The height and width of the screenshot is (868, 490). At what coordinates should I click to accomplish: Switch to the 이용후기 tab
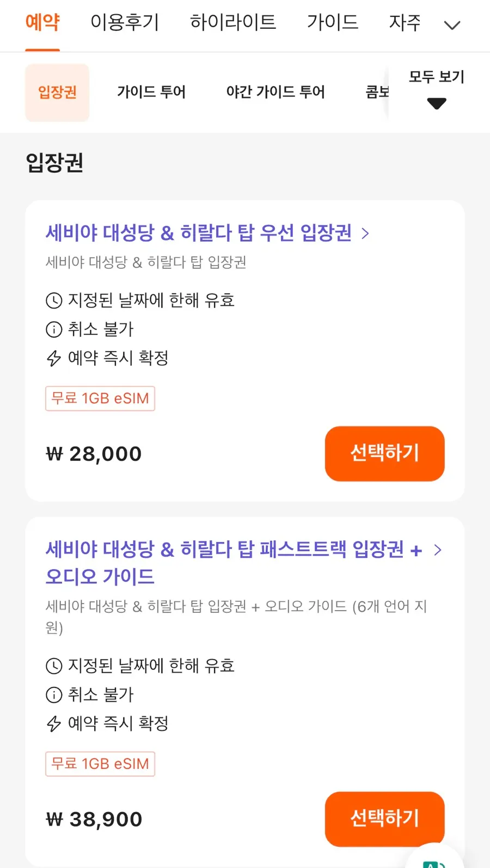[125, 22]
